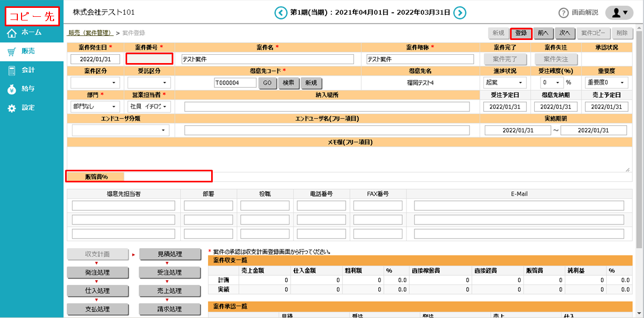Open the 部門 dropdown showing 部門なし

click(x=95, y=106)
